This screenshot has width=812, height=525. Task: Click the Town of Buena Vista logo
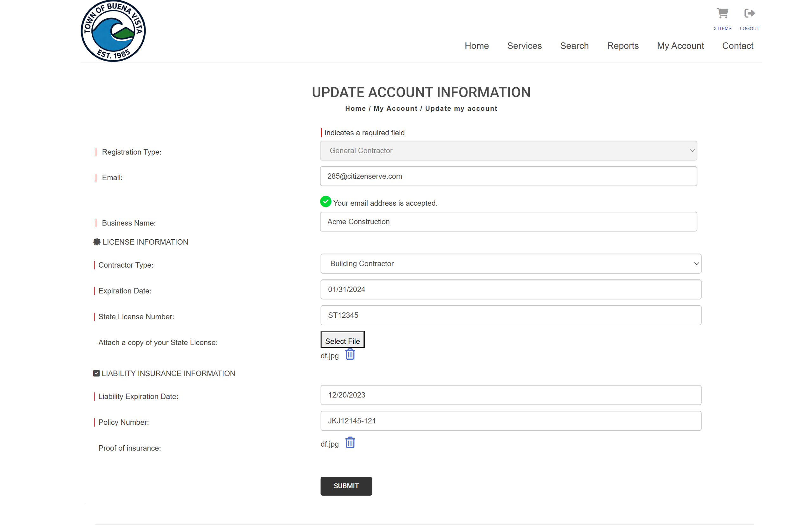[x=113, y=31]
